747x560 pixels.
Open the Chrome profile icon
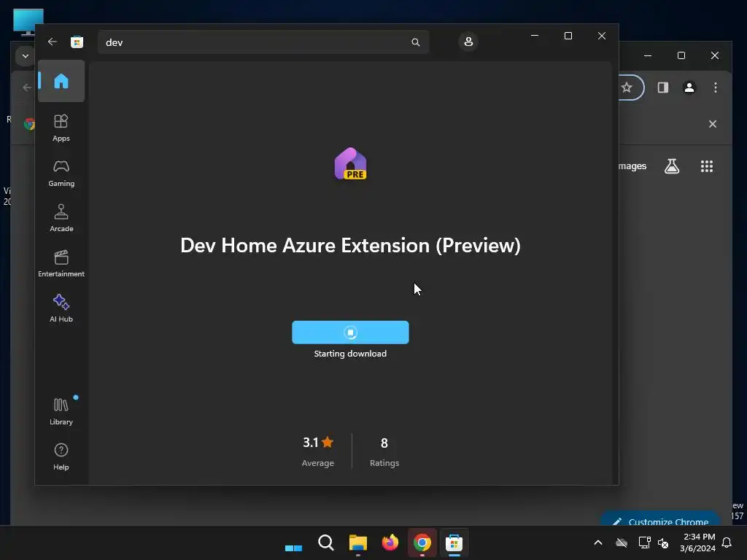pyautogui.click(x=689, y=87)
